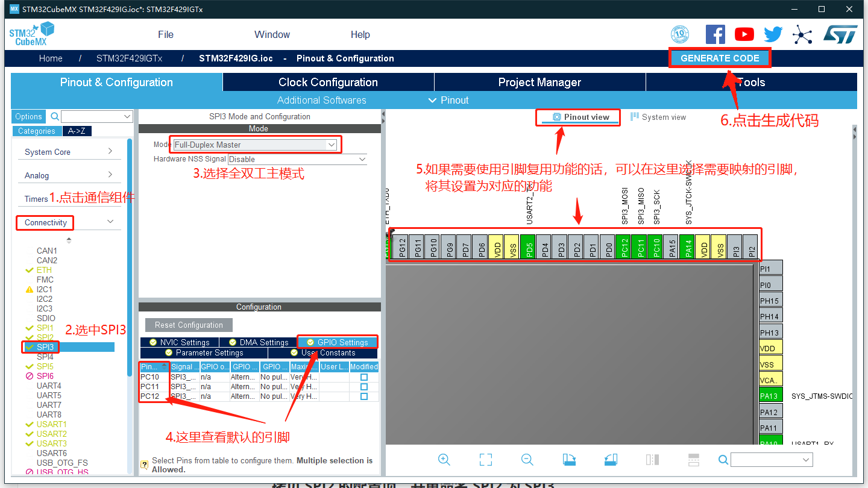Open the Hardware NSS Signal dropdown
The image size is (868, 488).
pos(297,159)
